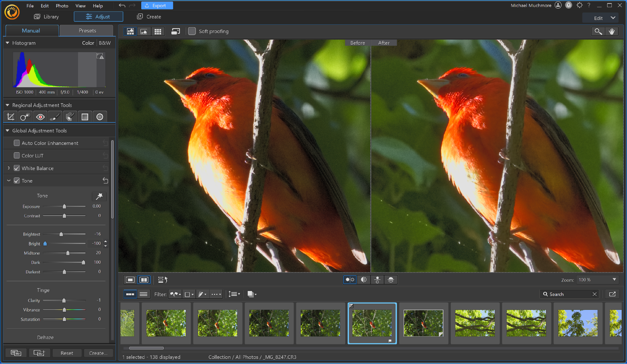
Task: Select the Radial Filter circle tool
Action: pos(100,117)
